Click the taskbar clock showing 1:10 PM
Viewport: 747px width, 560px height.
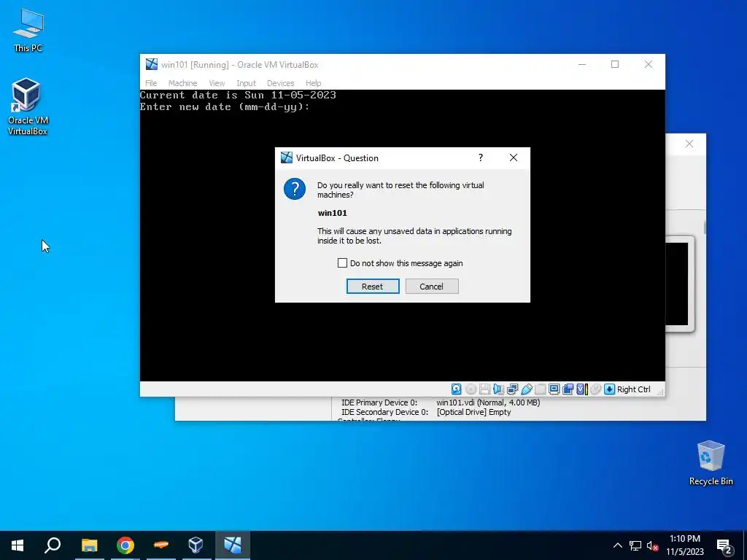point(684,545)
